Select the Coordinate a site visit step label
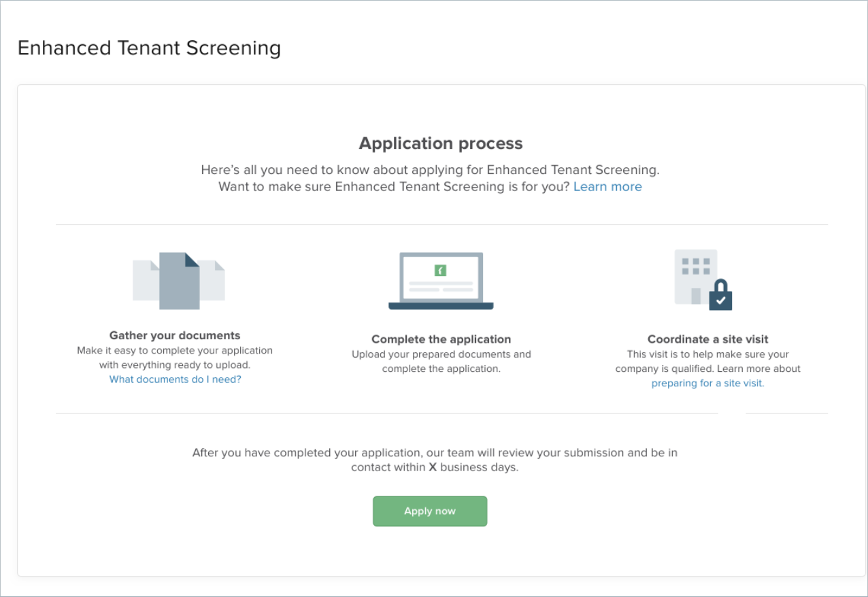 (707, 339)
